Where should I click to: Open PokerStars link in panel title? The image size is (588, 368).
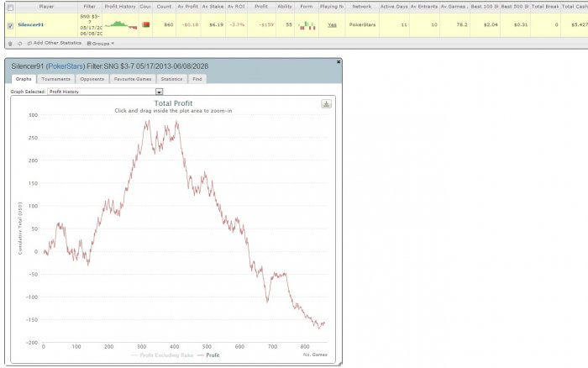tap(66, 66)
